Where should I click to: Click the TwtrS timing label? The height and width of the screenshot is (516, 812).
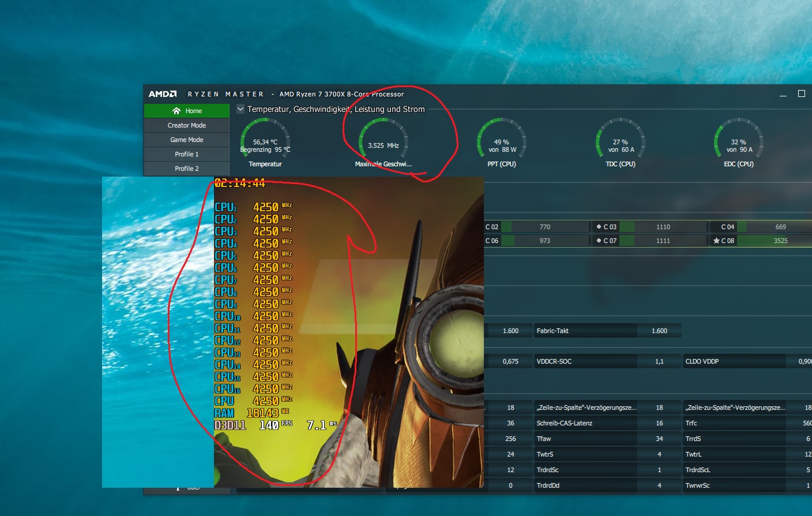tap(544, 454)
